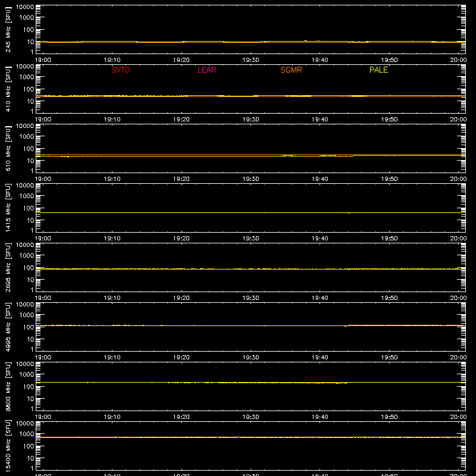Select the 610 MHz [SFU] axis title
This screenshot has width=476, height=476.
8,148
